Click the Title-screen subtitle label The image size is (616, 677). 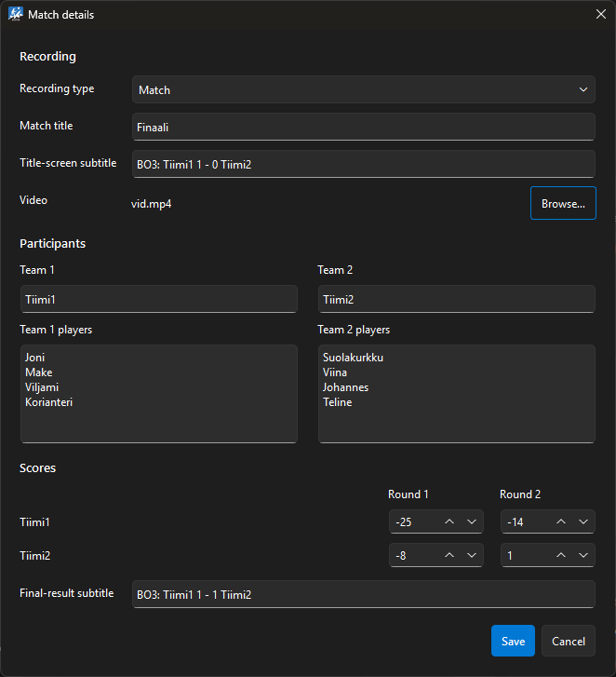click(68, 163)
